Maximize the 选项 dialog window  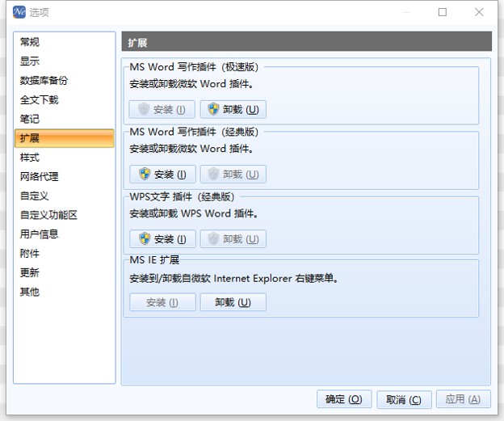(x=443, y=12)
